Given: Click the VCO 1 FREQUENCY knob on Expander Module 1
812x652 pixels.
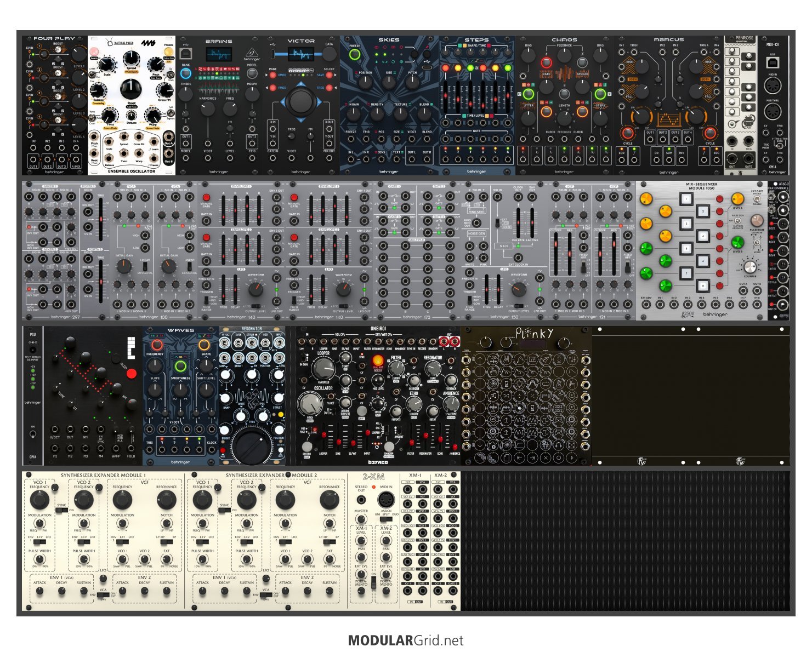Looking at the screenshot, I should [x=39, y=499].
